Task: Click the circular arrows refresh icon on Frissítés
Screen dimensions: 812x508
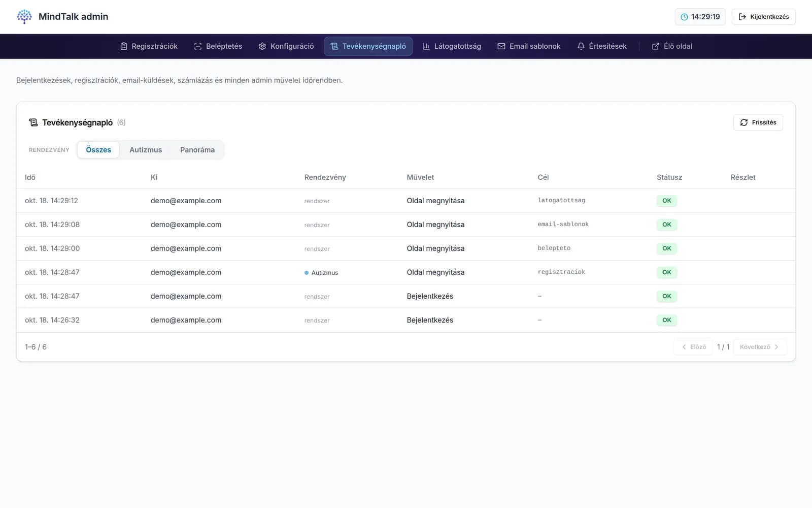Action: pos(744,122)
